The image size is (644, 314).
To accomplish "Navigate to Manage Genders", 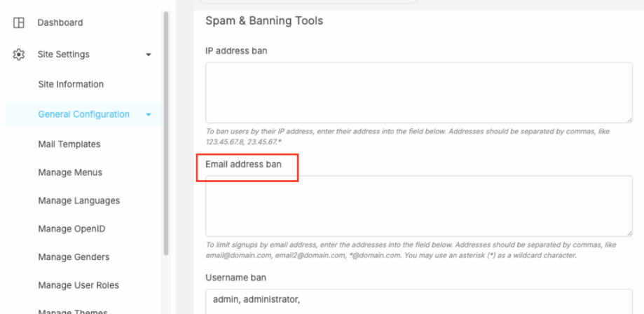I will pos(74,257).
